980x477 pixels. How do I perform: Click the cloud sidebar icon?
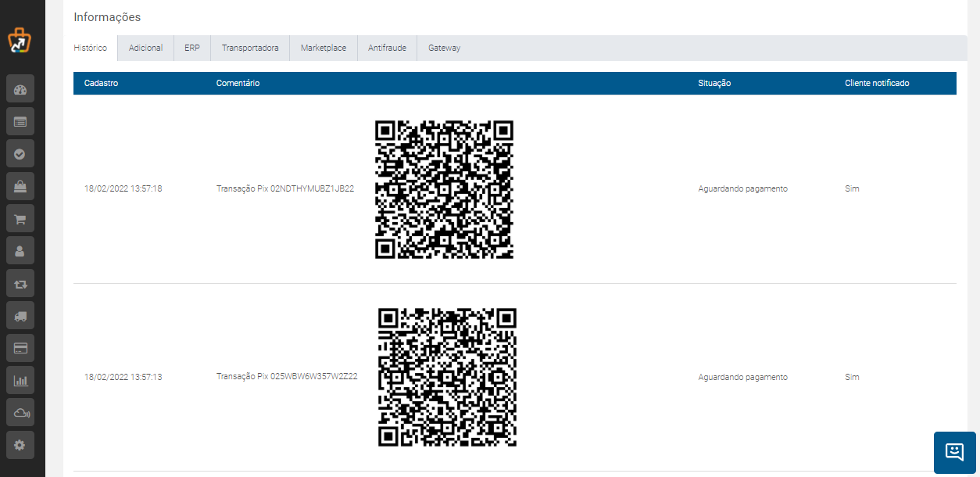coord(20,412)
